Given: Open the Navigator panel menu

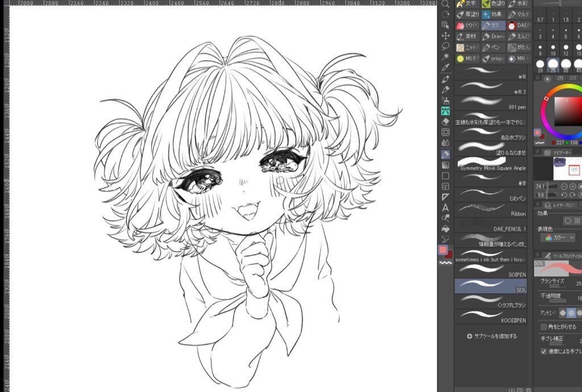Looking at the screenshot, I should click(537, 152).
